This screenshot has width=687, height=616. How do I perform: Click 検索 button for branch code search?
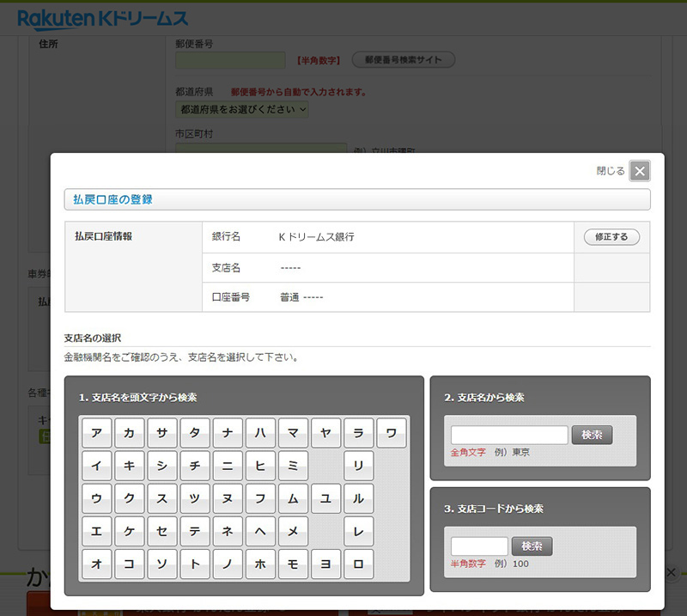pyautogui.click(x=532, y=546)
